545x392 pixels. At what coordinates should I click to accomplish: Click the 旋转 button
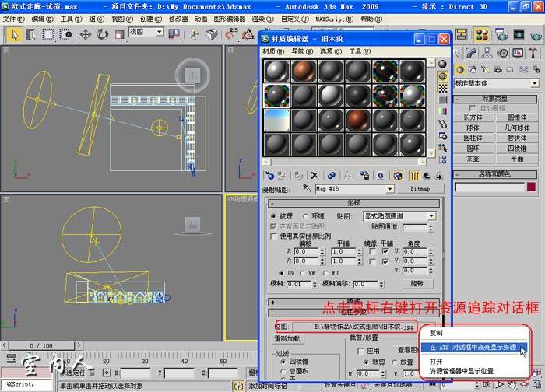click(417, 283)
